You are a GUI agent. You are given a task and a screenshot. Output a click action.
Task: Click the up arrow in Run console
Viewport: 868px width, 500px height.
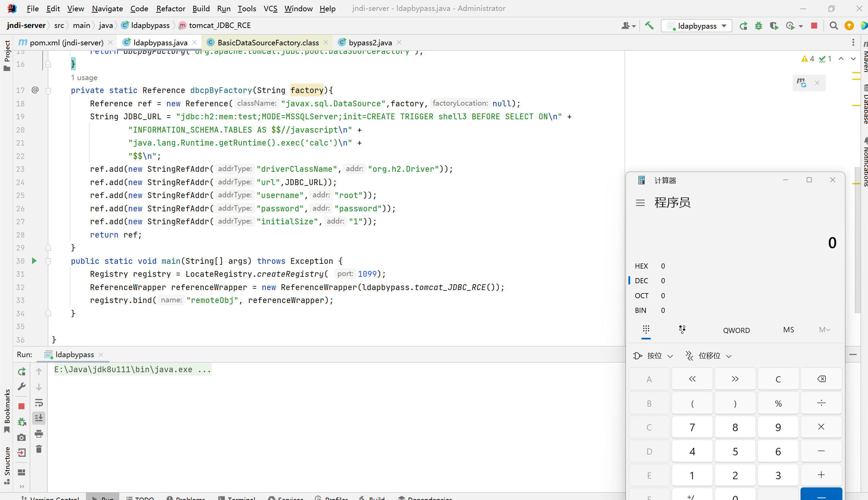(39, 371)
